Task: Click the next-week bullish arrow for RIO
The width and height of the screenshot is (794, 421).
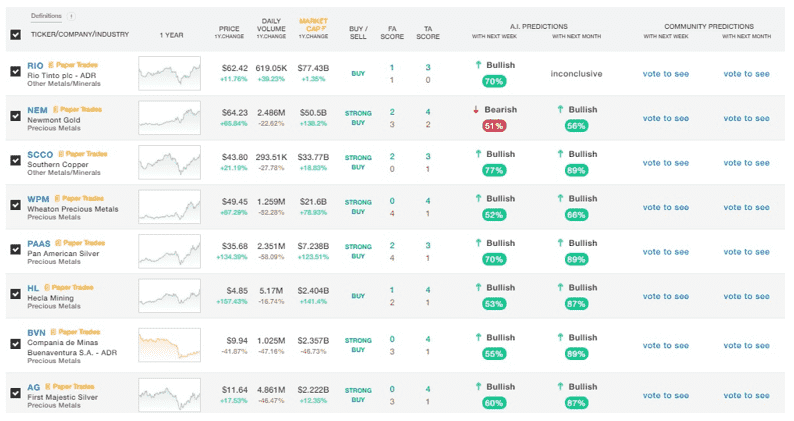Action: [478, 65]
